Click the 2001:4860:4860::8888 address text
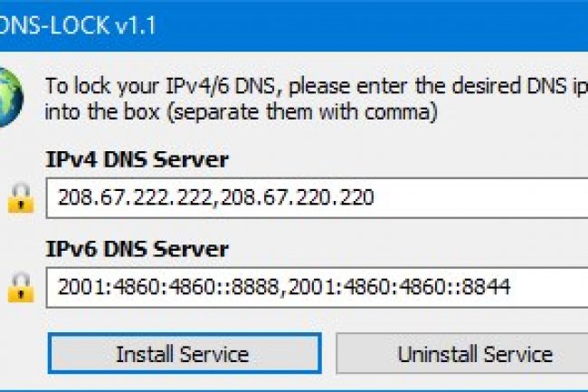Screen dimensions: 588x392 165,287
